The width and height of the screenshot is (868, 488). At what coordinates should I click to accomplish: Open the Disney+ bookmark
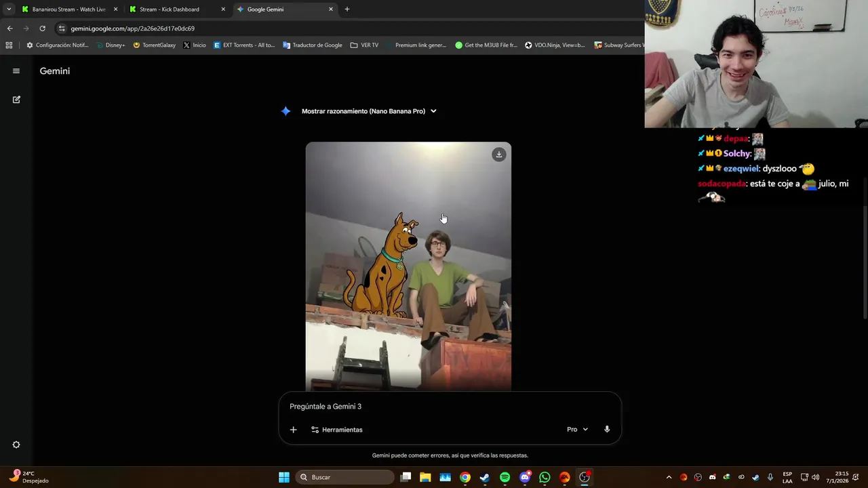click(111, 45)
